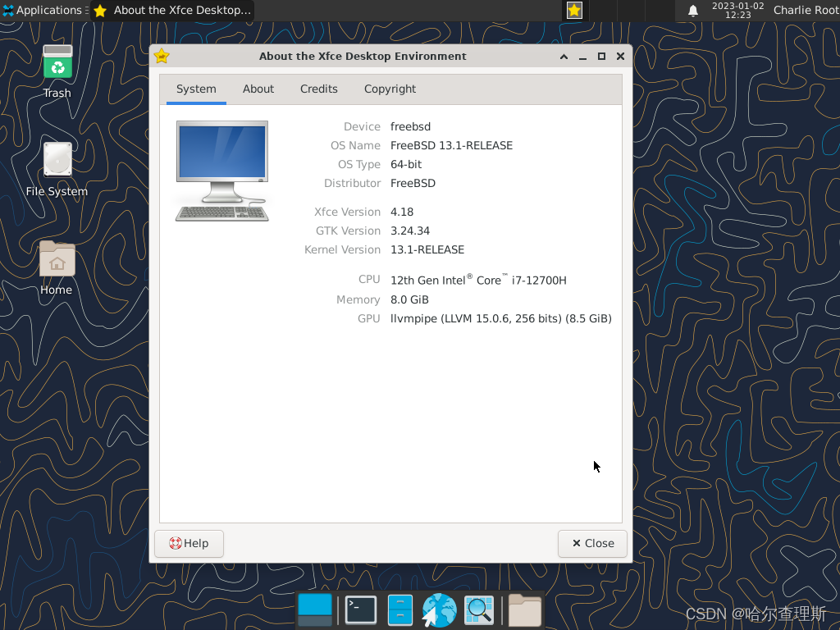Switch to the Credits tab

(319, 89)
